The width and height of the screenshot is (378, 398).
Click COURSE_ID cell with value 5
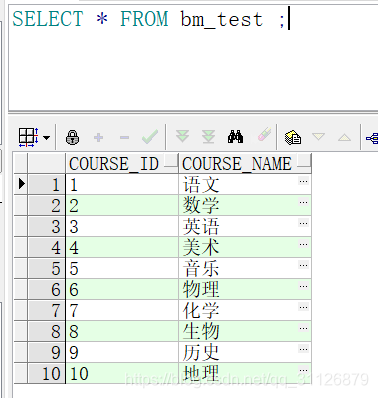pos(122,268)
